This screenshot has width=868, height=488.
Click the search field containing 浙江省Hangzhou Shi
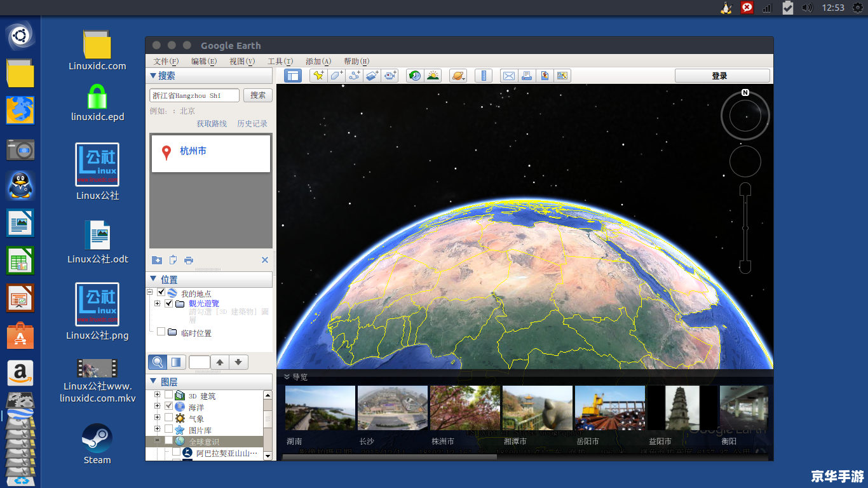coord(194,95)
